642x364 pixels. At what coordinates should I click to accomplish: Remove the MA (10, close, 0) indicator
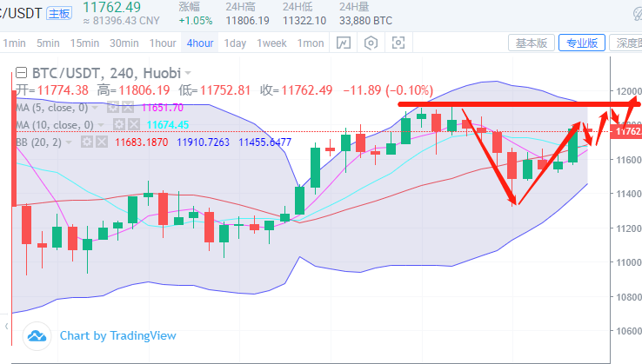(134, 124)
